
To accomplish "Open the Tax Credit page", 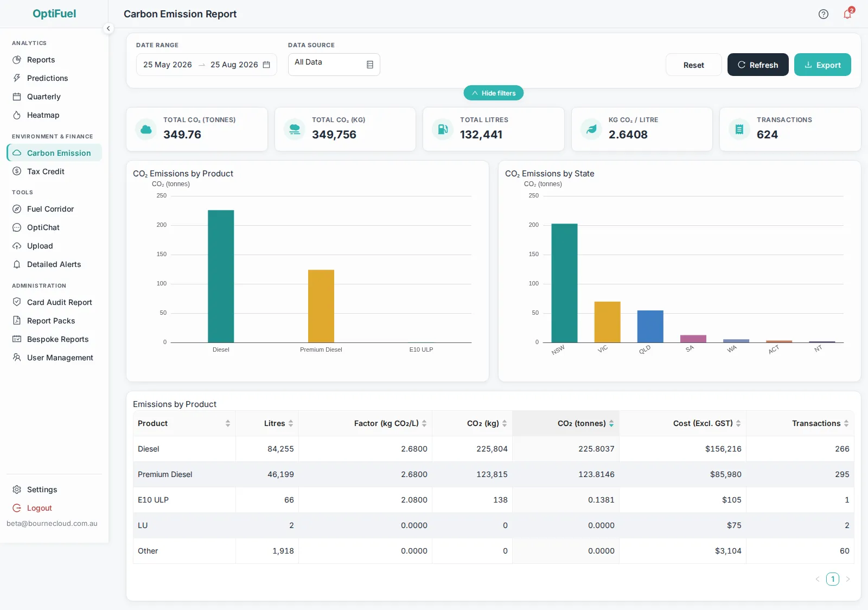I will point(54,171).
